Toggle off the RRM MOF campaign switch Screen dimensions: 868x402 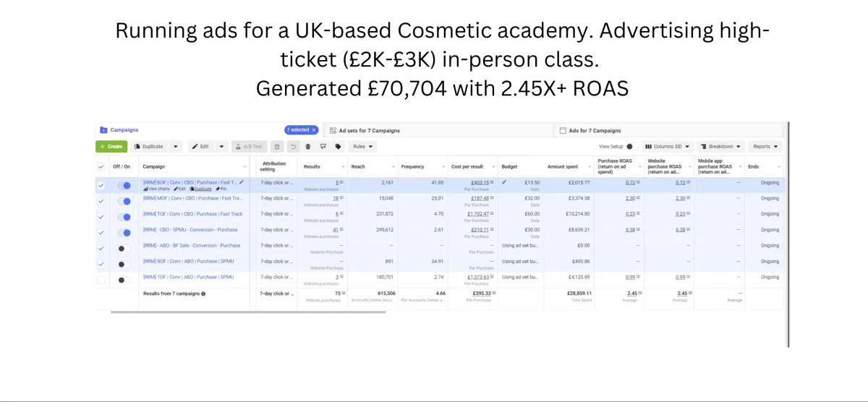pyautogui.click(x=124, y=201)
